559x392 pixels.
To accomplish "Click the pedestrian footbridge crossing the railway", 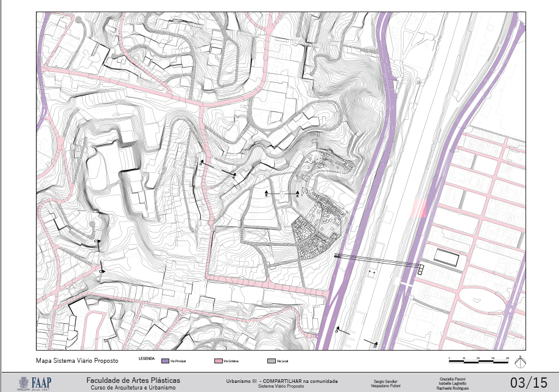I will (378, 262).
